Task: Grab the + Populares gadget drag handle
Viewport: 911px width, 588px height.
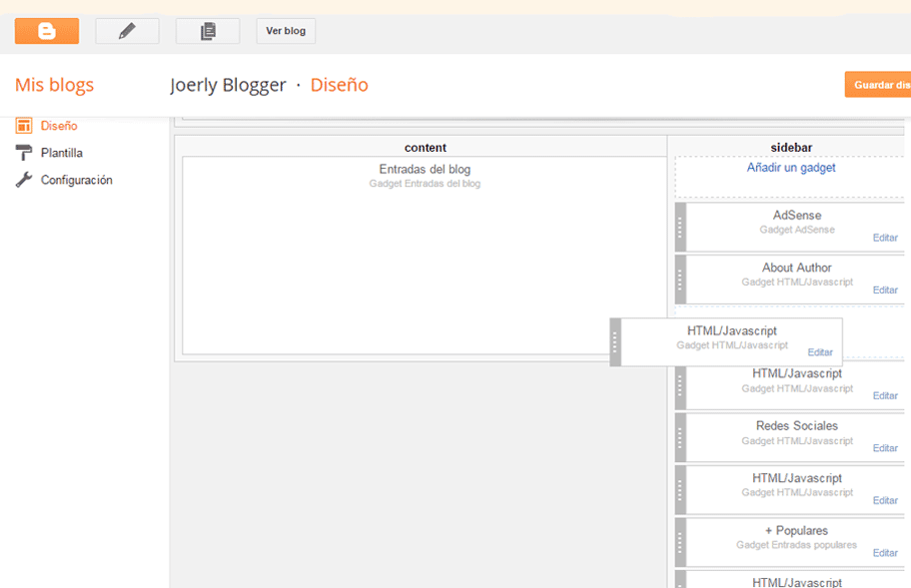Action: [680, 543]
